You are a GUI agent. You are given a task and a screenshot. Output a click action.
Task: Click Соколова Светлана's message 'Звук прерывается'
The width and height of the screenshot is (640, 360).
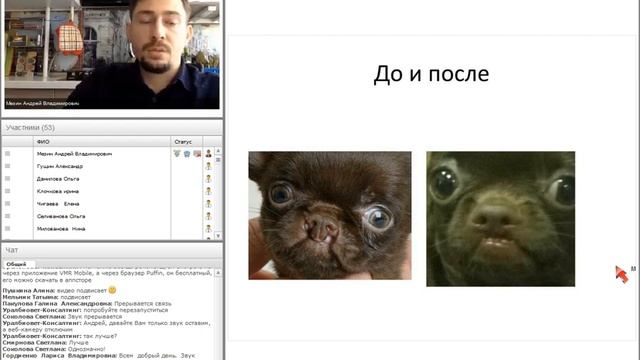(95, 316)
